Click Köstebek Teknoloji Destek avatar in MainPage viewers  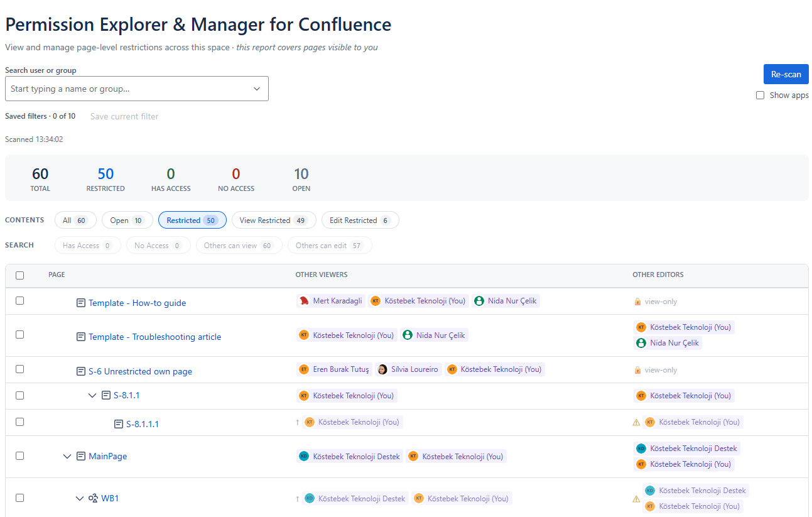pyautogui.click(x=304, y=457)
